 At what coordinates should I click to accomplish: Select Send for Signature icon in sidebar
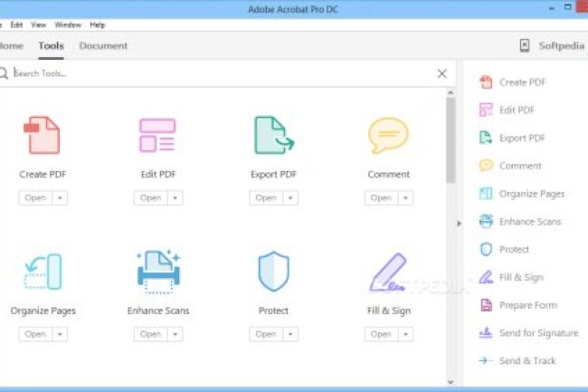(x=486, y=333)
